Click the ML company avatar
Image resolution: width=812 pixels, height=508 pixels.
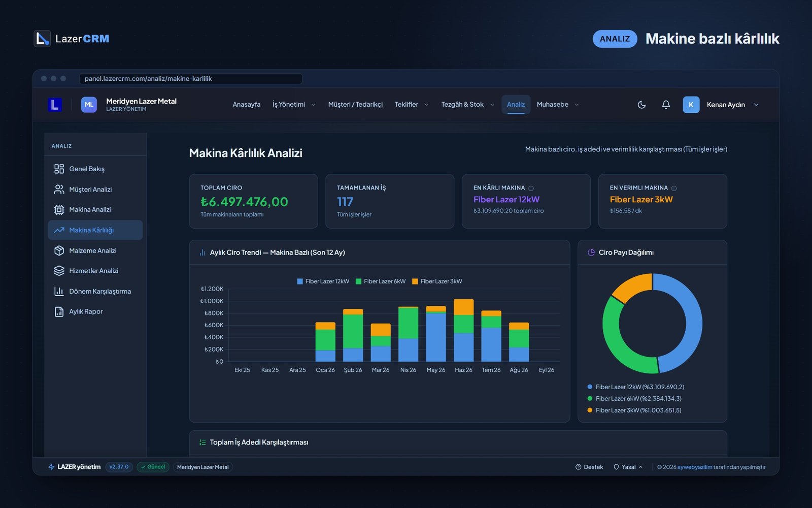pyautogui.click(x=89, y=105)
